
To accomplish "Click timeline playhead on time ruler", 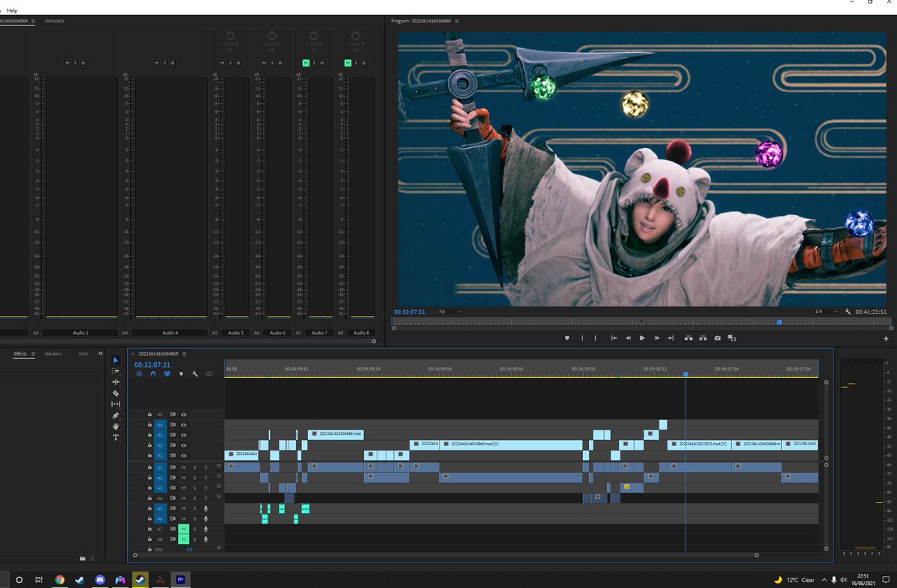I will click(x=685, y=374).
